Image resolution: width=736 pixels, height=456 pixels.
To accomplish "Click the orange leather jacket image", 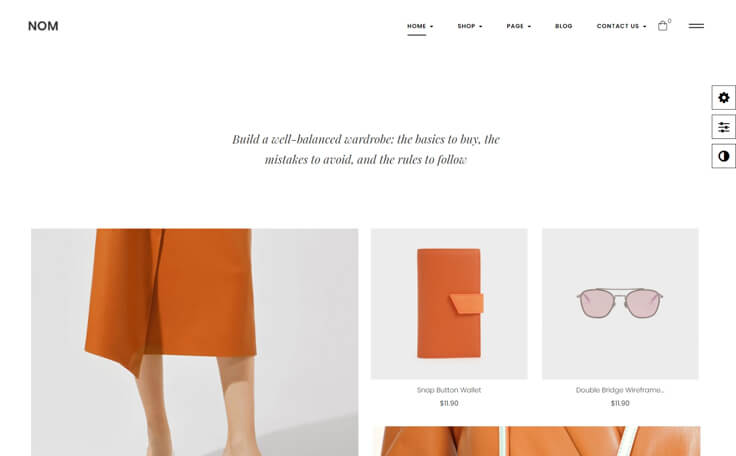I will tap(537, 441).
